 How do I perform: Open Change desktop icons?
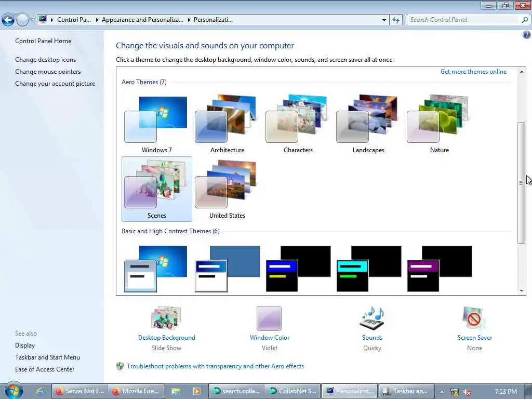[x=46, y=60]
